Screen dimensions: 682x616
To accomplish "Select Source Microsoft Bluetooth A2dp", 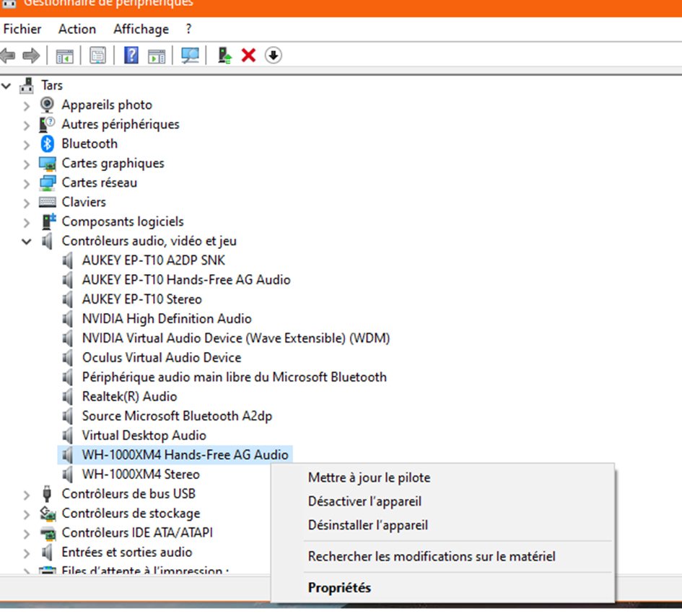I will (x=177, y=416).
